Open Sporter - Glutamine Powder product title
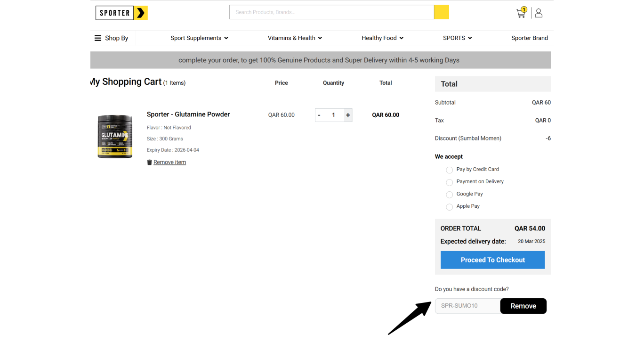The width and height of the screenshot is (644, 343). coord(188,114)
